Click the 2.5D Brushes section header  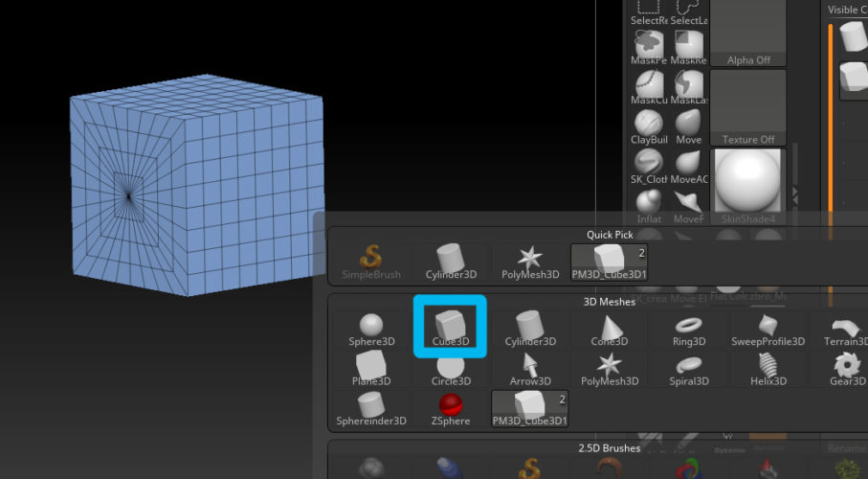point(610,448)
